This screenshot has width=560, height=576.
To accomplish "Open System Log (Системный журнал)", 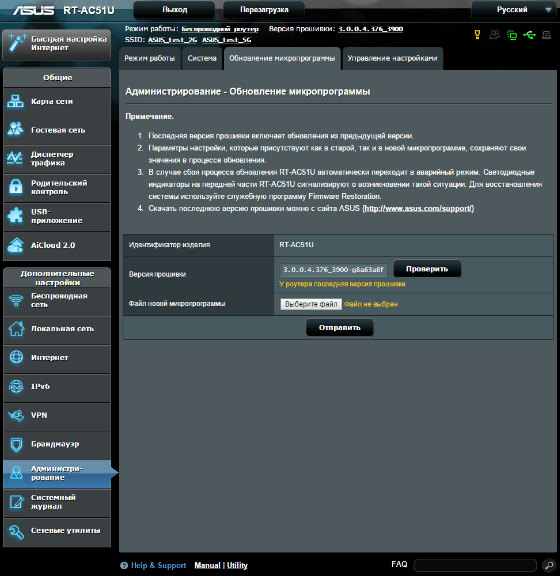I will pyautogui.click(x=57, y=503).
